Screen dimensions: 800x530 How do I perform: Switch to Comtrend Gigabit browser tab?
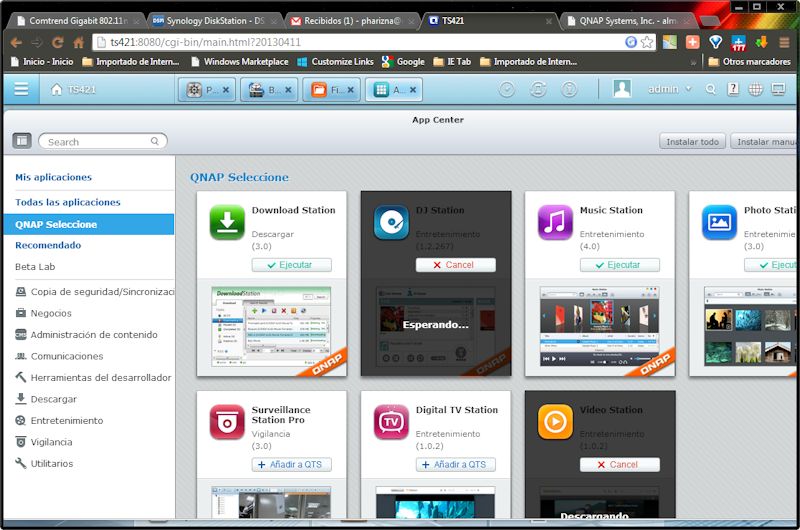click(x=79, y=21)
